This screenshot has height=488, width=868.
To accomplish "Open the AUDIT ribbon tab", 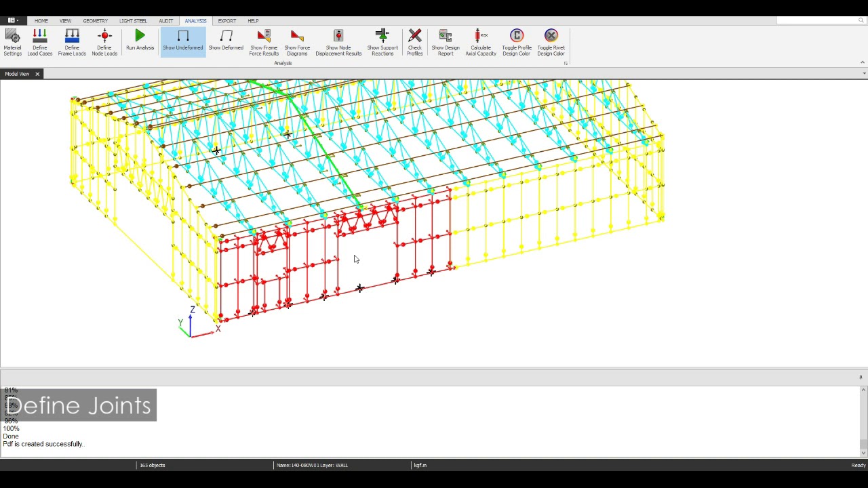I will (166, 21).
